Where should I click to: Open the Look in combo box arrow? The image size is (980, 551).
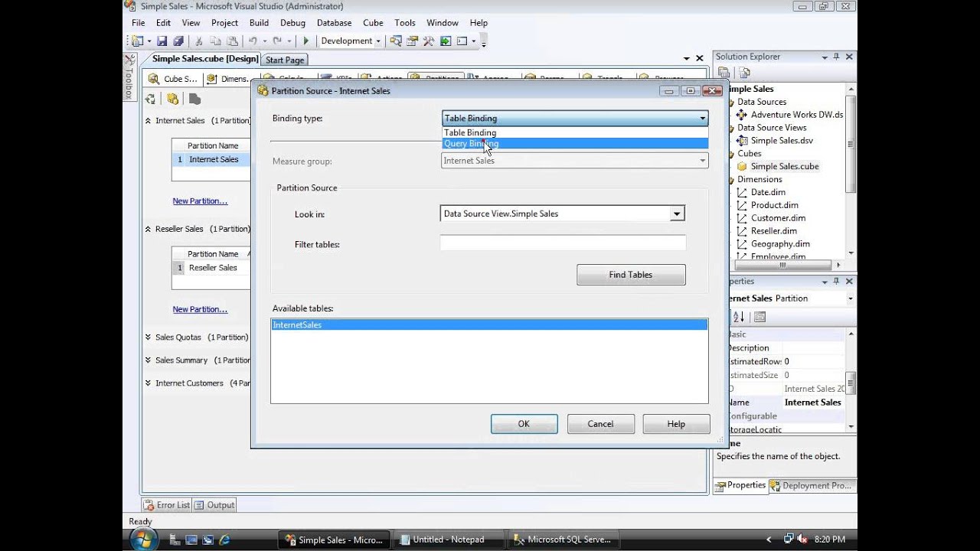[677, 214]
